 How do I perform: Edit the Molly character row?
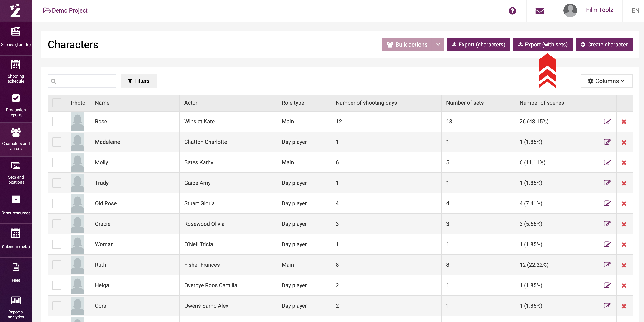[607, 162]
